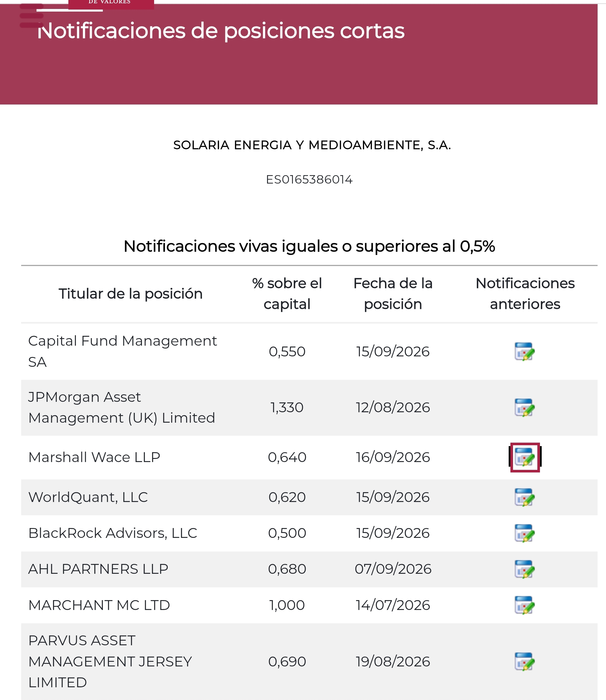
Task: Click the Fecha de la posición header
Action: tap(393, 294)
